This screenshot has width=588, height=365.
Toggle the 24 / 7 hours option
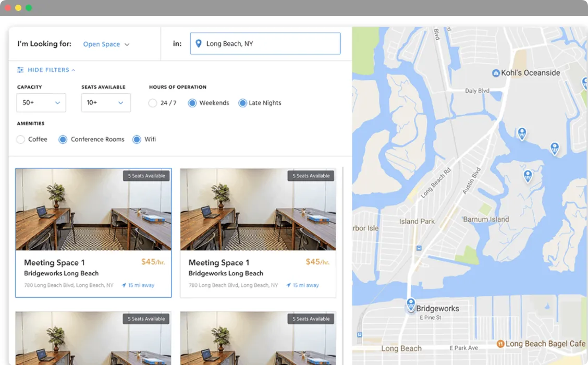[x=153, y=103]
